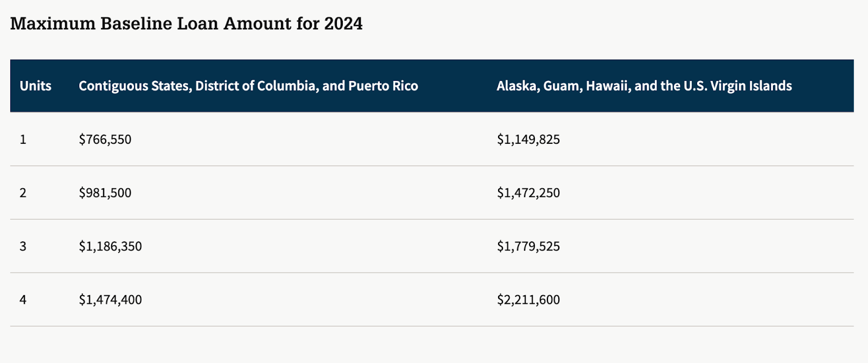Click 2024 in the page heading
Viewport: 868px width, 363px height.
click(343, 23)
